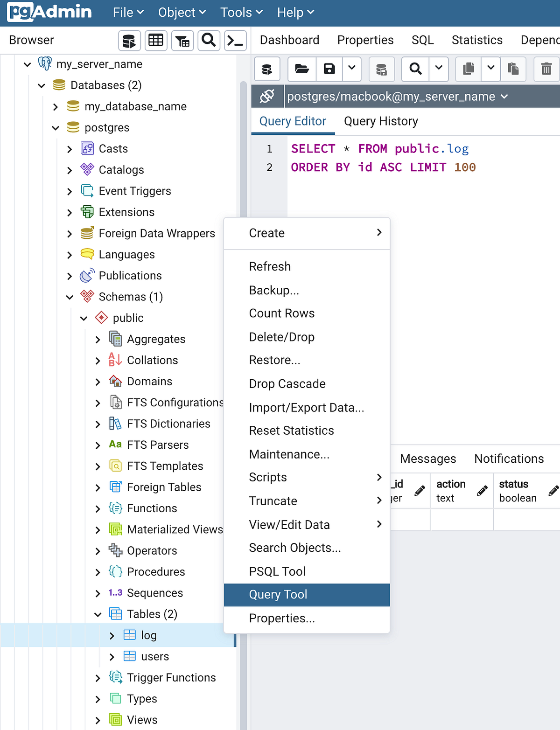Save the query using the floppy disk icon

click(x=329, y=69)
